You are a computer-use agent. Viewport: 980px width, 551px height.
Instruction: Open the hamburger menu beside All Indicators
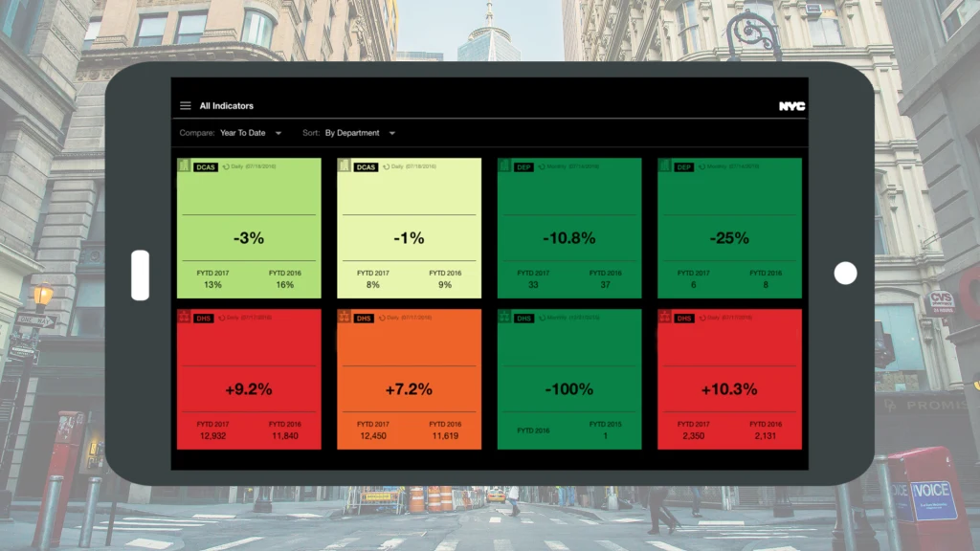[186, 106]
